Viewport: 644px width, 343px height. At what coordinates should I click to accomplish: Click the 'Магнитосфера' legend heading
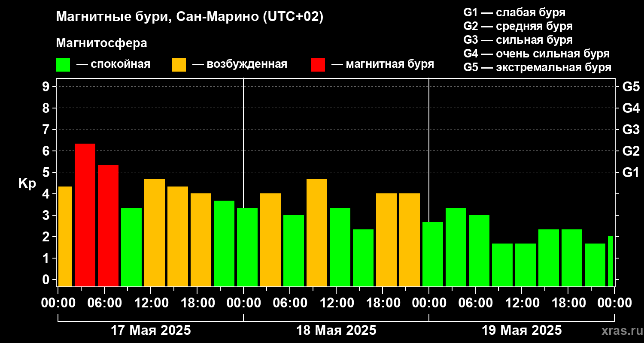pyautogui.click(x=101, y=43)
